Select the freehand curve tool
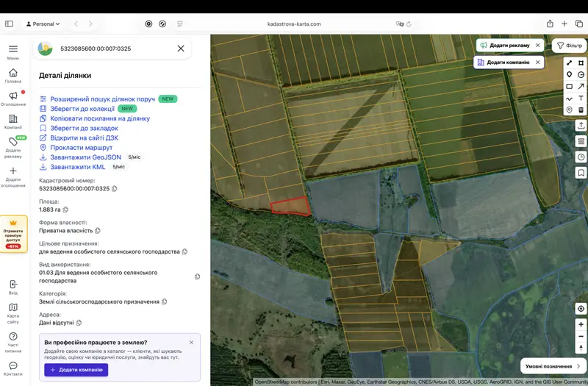588x386 pixels. pos(569,99)
